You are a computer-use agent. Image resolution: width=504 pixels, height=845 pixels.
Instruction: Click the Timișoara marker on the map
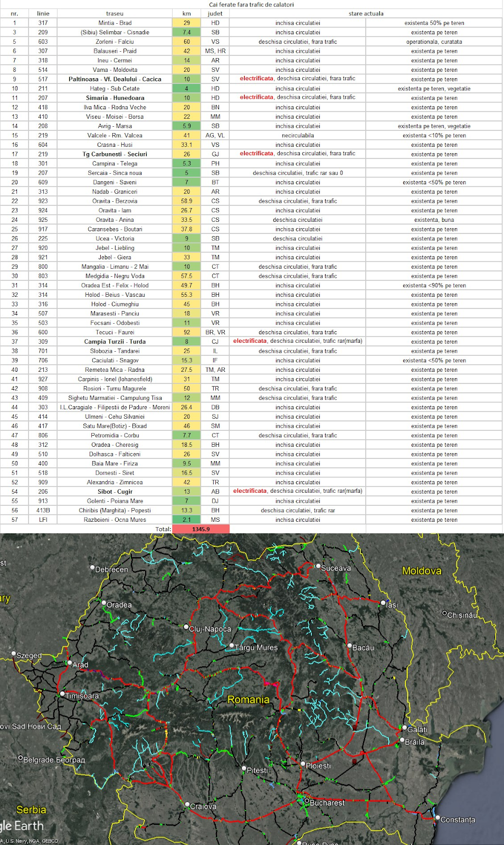click(62, 693)
